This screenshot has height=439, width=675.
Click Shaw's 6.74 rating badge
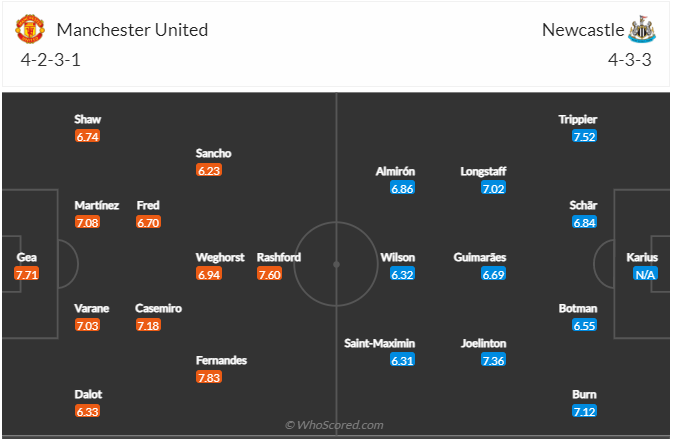tap(87, 137)
